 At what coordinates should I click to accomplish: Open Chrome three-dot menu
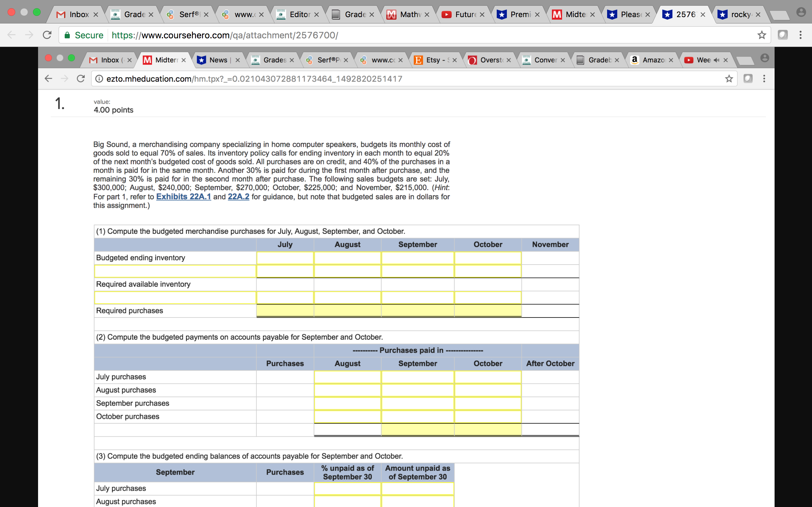click(800, 35)
